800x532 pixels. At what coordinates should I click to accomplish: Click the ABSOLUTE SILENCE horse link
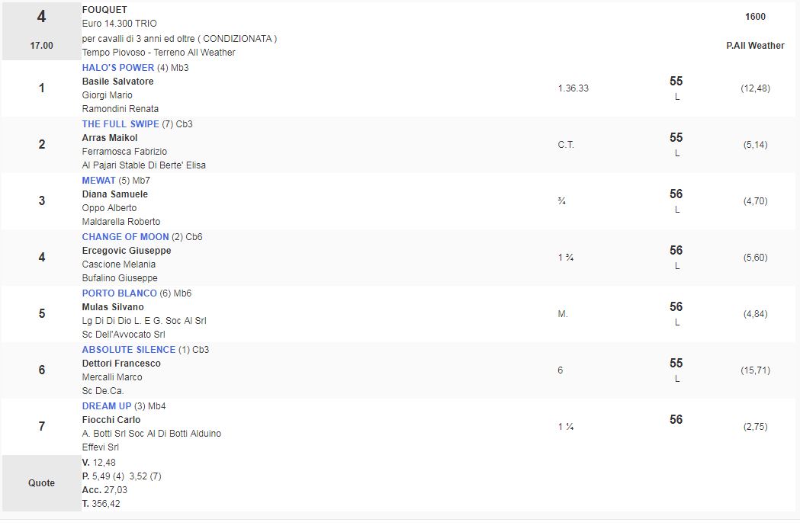(128, 350)
